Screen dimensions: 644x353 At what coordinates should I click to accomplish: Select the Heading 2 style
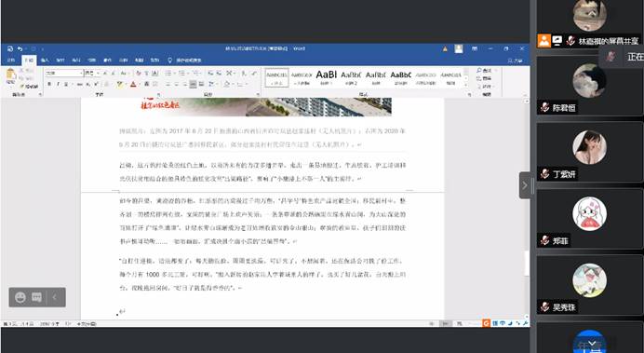(x=351, y=77)
